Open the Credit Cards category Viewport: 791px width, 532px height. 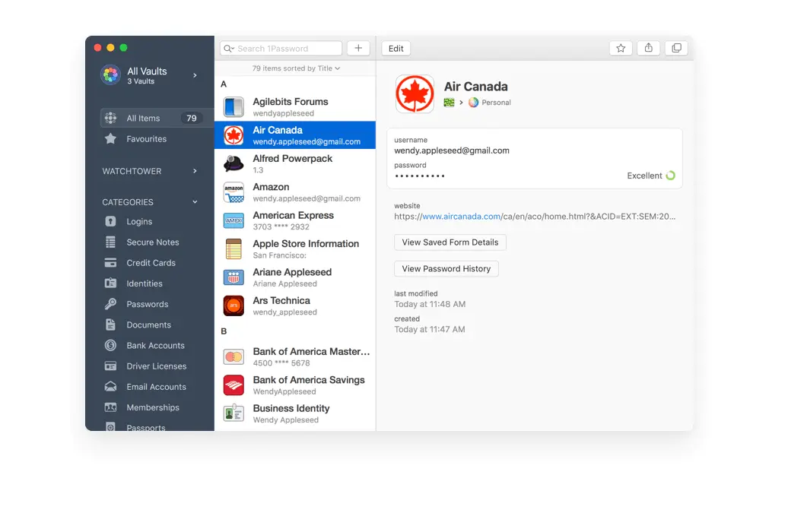151,263
